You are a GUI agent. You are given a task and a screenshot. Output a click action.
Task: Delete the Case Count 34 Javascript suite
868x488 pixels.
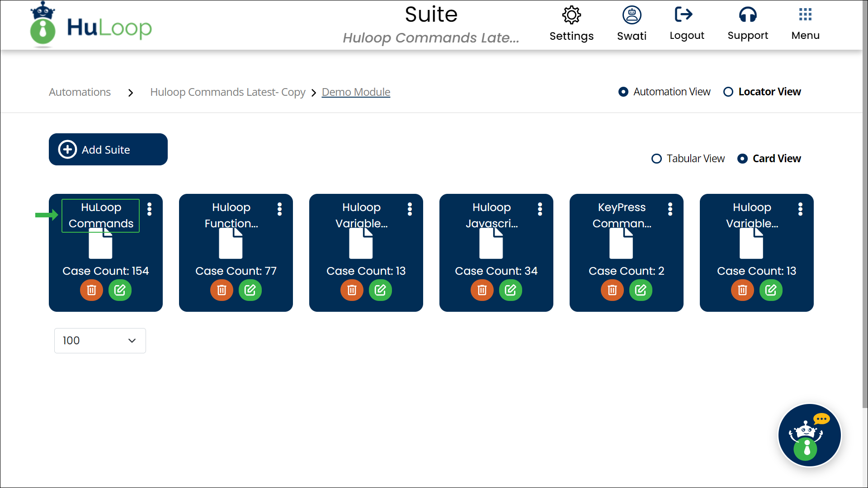(x=482, y=290)
